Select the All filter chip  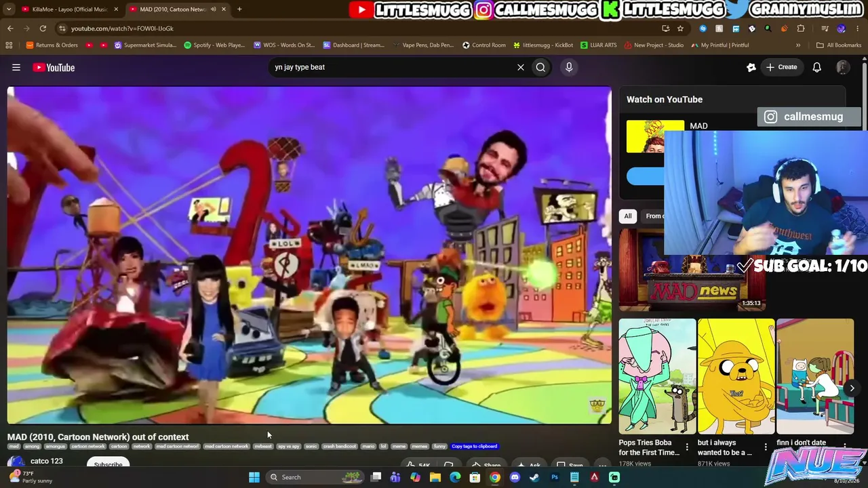[x=628, y=216]
